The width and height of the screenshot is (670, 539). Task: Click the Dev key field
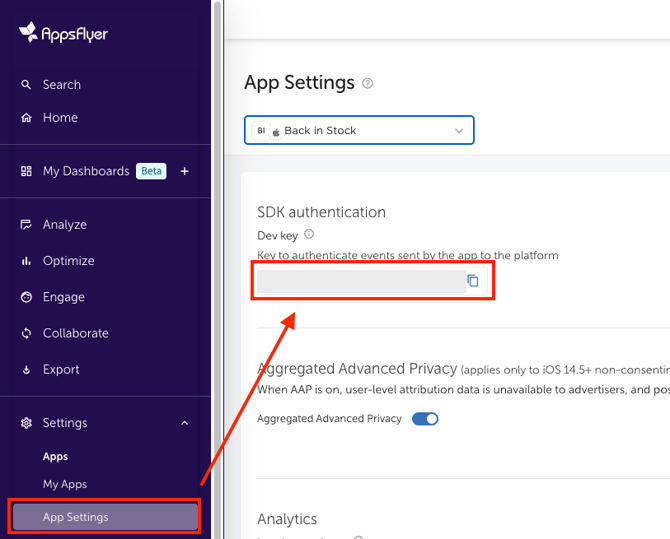click(x=358, y=281)
